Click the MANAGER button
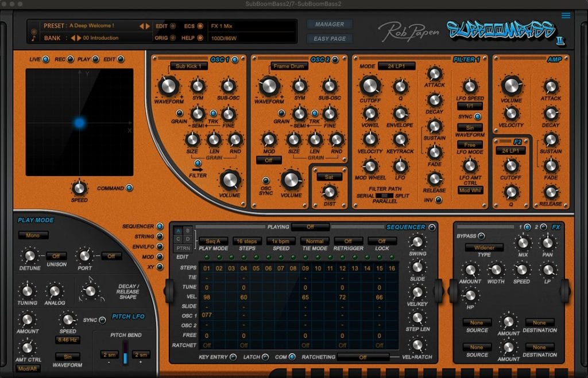 (x=330, y=24)
